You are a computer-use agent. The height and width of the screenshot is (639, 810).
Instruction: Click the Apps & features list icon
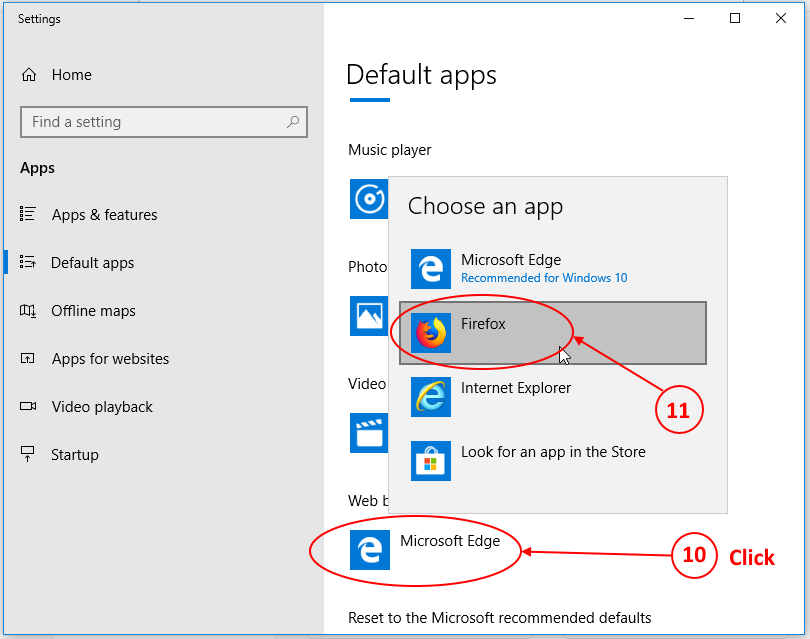tap(27, 214)
